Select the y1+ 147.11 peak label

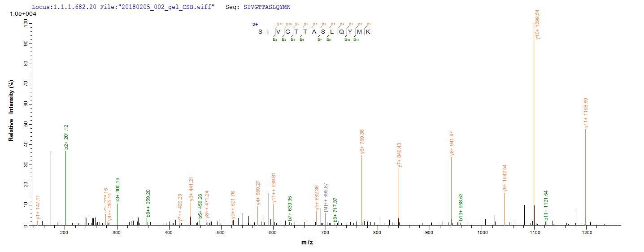39,207
